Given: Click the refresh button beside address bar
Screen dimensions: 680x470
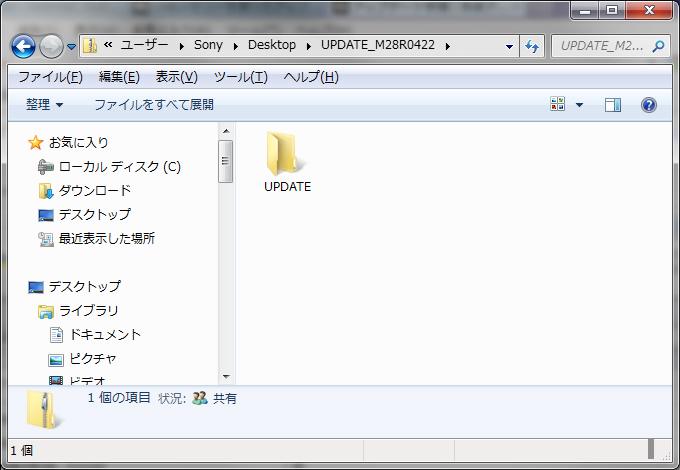Looking at the screenshot, I should tap(532, 46).
